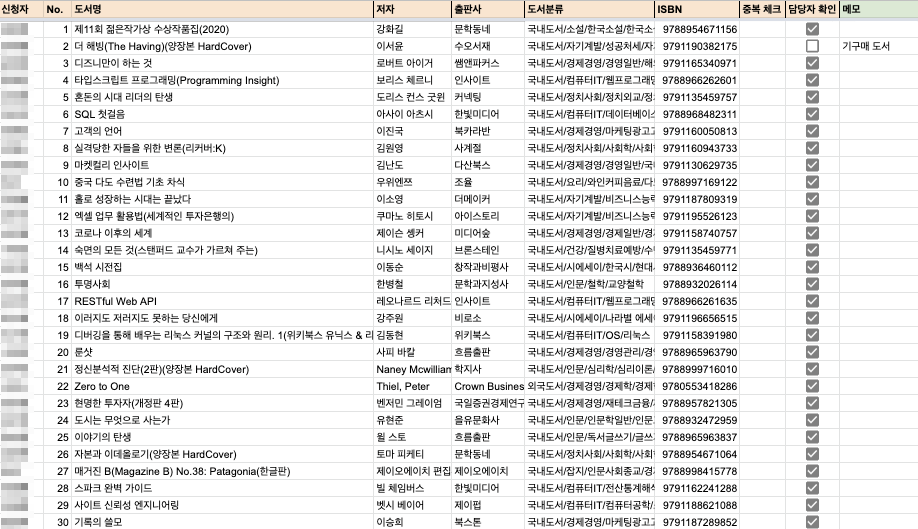The image size is (918, 529).
Task: Select the Crown Business publisher cell
Action: coord(488,386)
